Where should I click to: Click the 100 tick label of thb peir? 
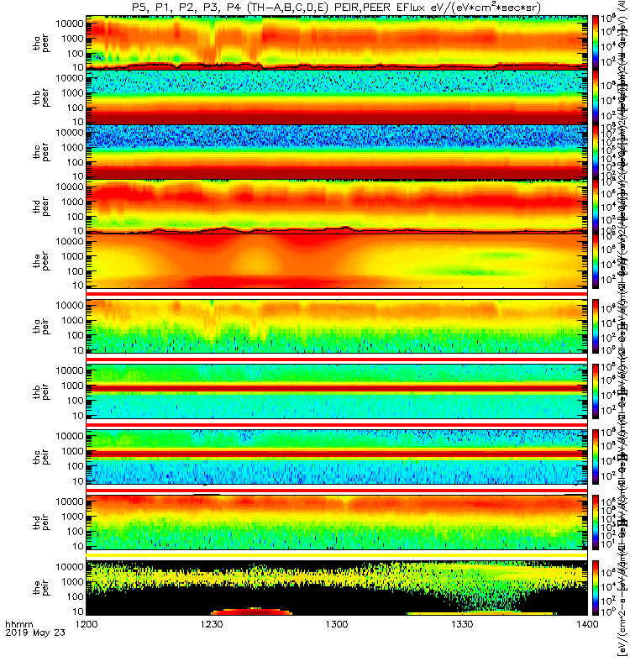click(76, 401)
